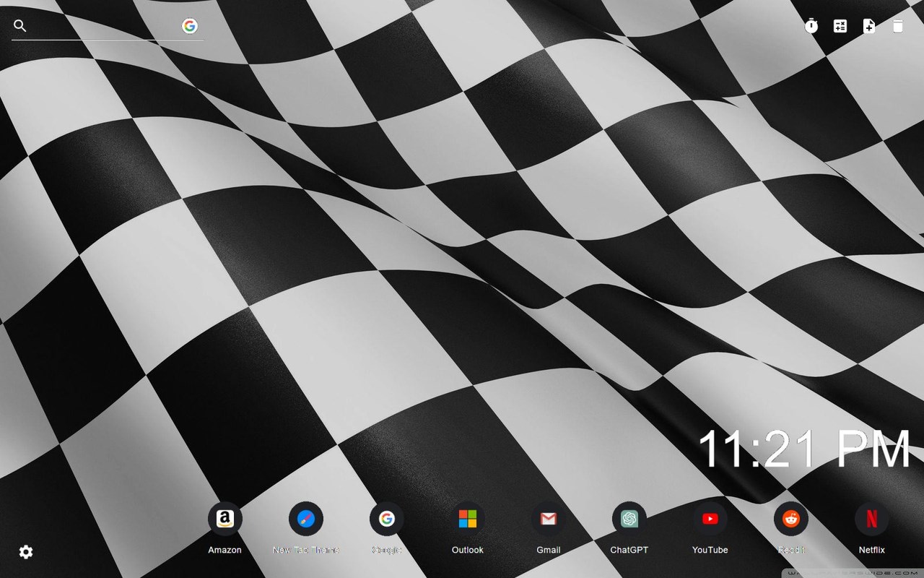The width and height of the screenshot is (924, 578).
Task: Open the New Tab Theme shortcut
Action: pyautogui.click(x=306, y=519)
